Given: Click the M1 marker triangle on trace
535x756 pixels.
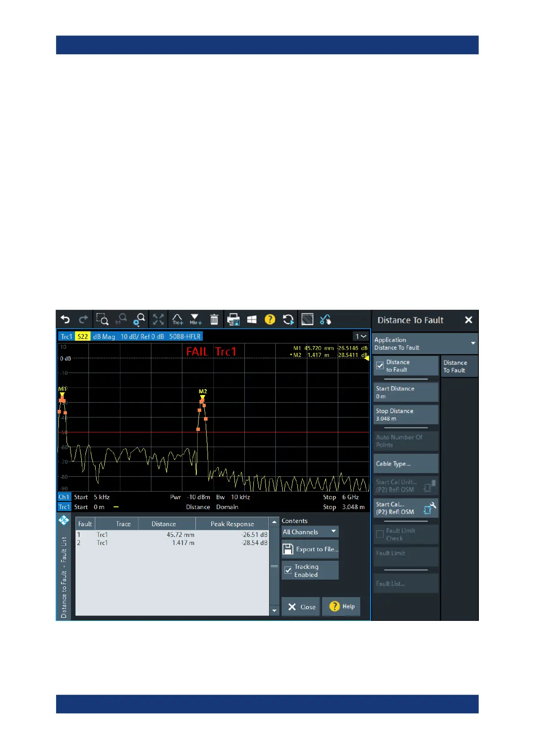Looking at the screenshot, I should [x=62, y=395].
